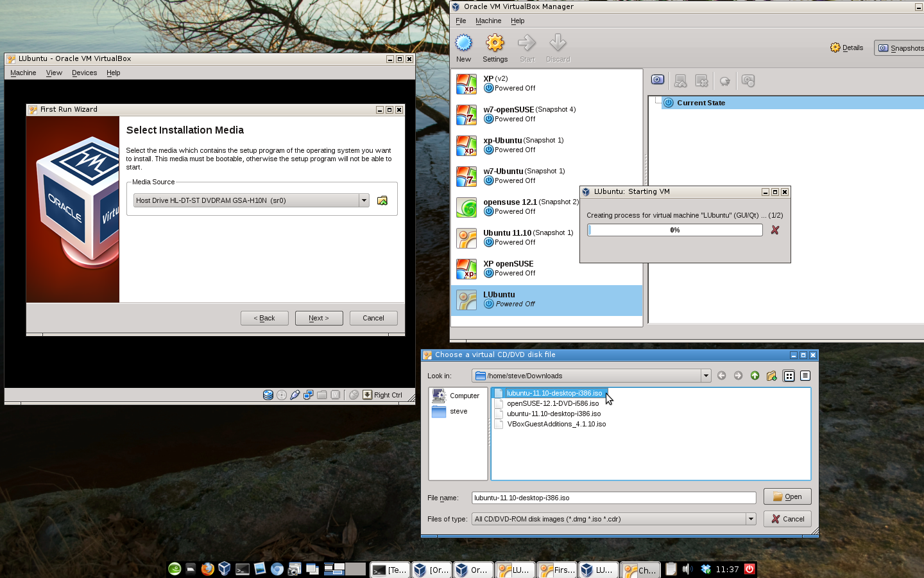Select openSUSE-12.1-DVD-i586.iso file
This screenshot has height=578, width=924.
547,403
